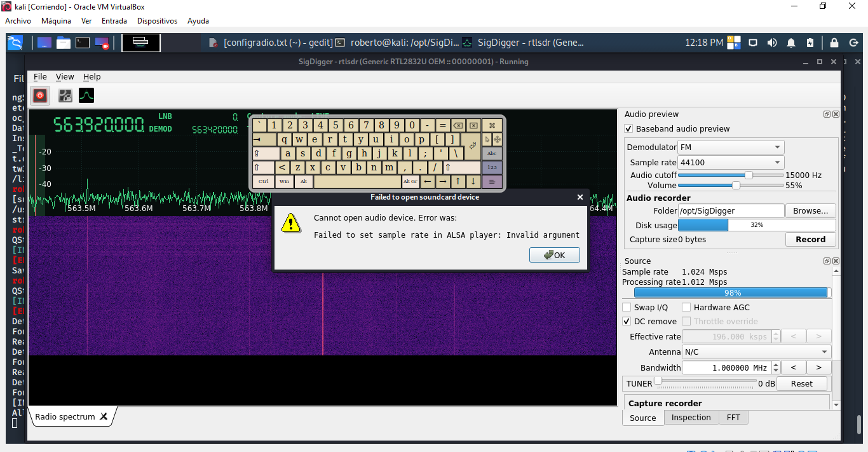Uncheck DC remove

coord(627,321)
